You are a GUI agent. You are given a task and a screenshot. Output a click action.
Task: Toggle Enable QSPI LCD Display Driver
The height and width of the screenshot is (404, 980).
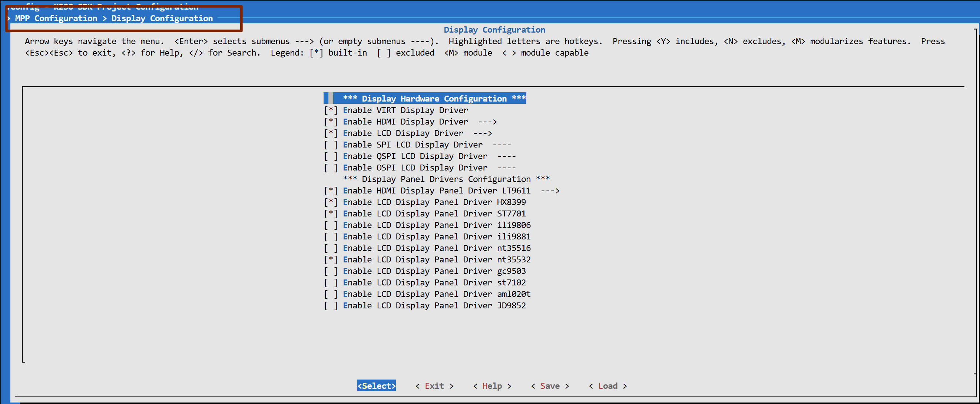[x=331, y=156]
